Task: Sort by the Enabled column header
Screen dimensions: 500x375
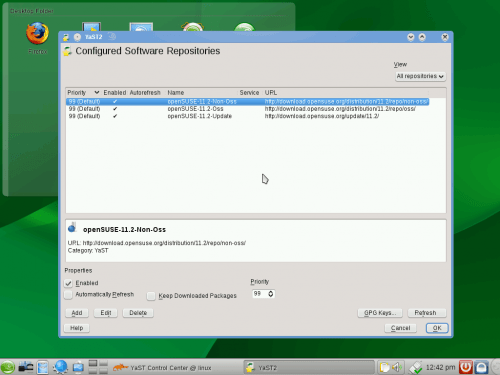Action: click(115, 93)
